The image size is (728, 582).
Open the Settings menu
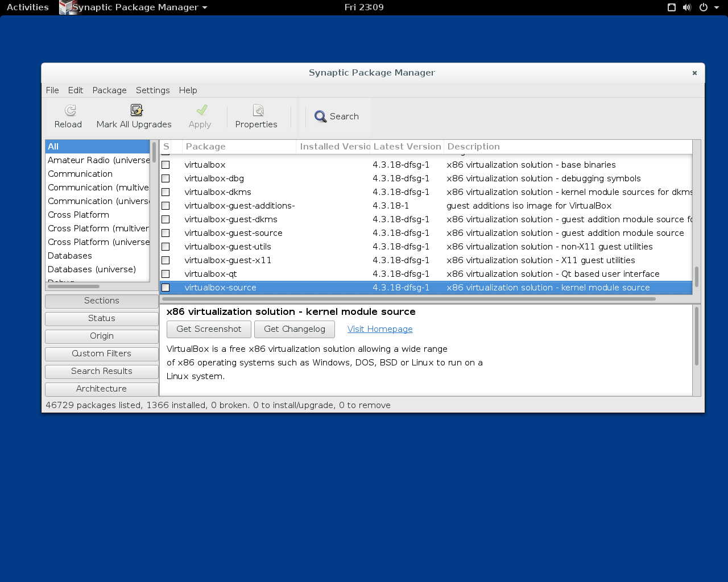pyautogui.click(x=153, y=90)
